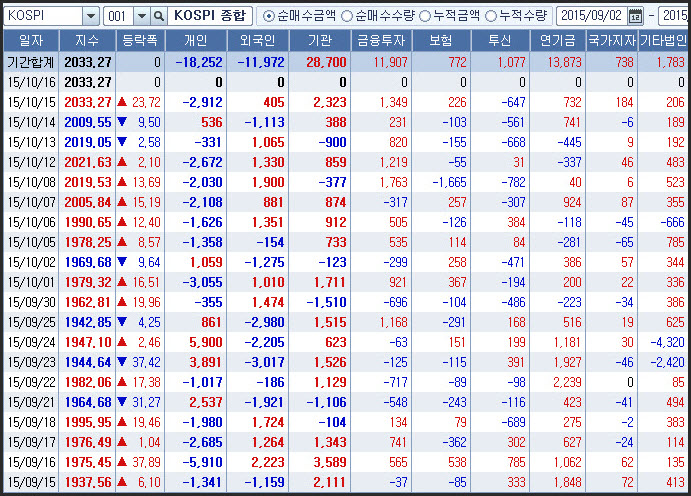691x496 pixels.
Task: Click the 투신 column header
Action: [x=500, y=41]
